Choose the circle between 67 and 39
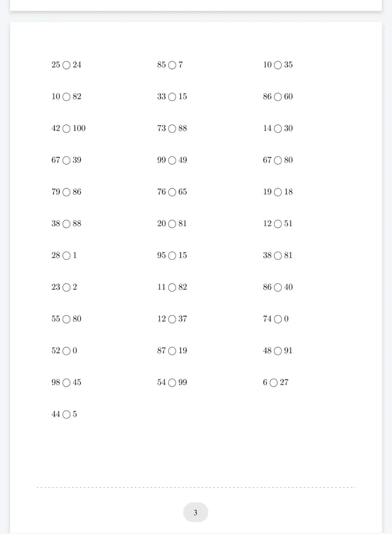Viewport: 392px width, 537px height. coord(66,161)
